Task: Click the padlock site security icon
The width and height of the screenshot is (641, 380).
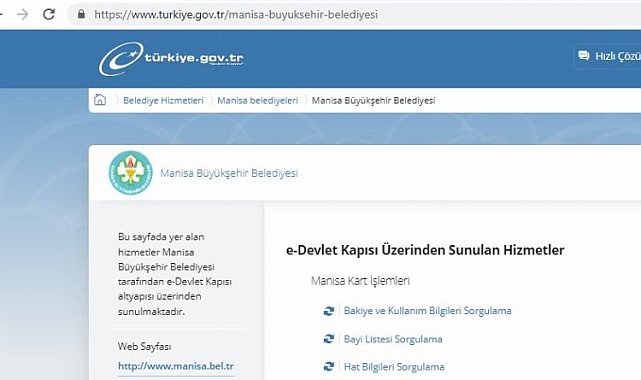Action: point(81,14)
